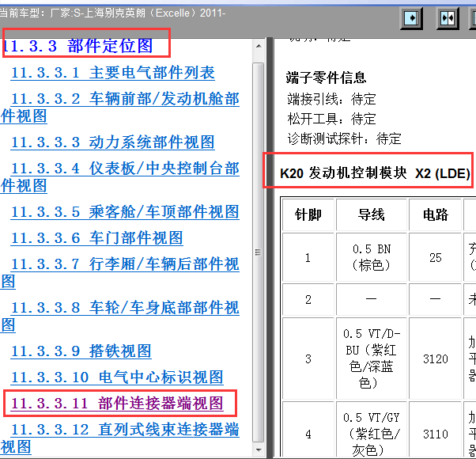Screen dimensions: 476x459
Task: Click the 电路 column header
Action: [x=436, y=214]
